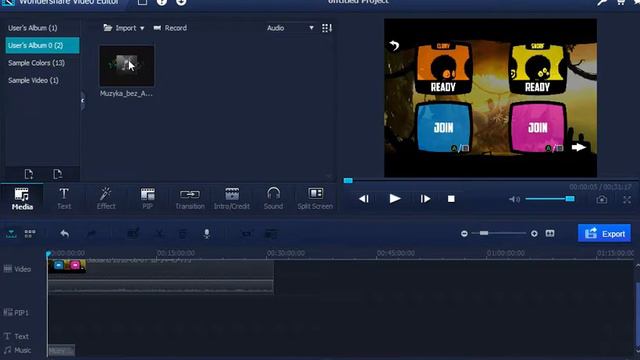Click the PIP1 track label
The image size is (640, 360).
[16, 313]
